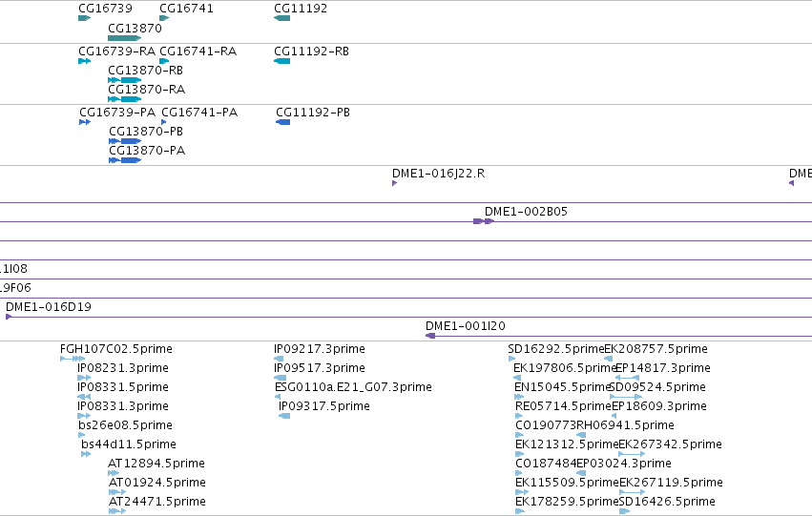Select the CG16739 gene glyph
This screenshot has width=812, height=516.
tap(84, 18)
